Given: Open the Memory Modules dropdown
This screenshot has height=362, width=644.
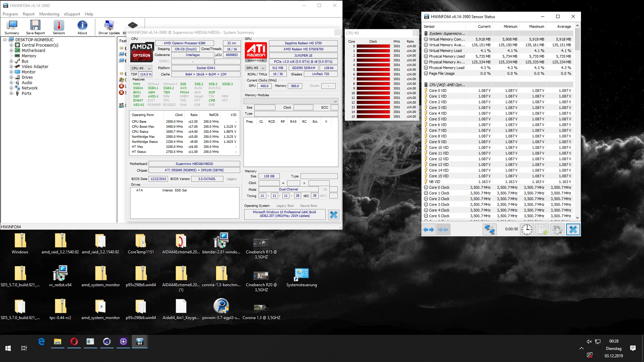Looking at the screenshot, I should point(291,101).
